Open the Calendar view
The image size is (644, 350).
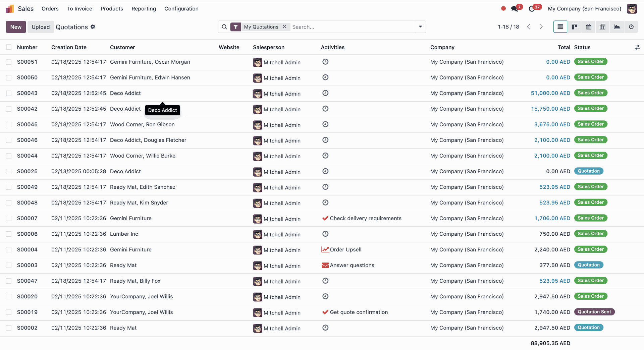point(588,27)
